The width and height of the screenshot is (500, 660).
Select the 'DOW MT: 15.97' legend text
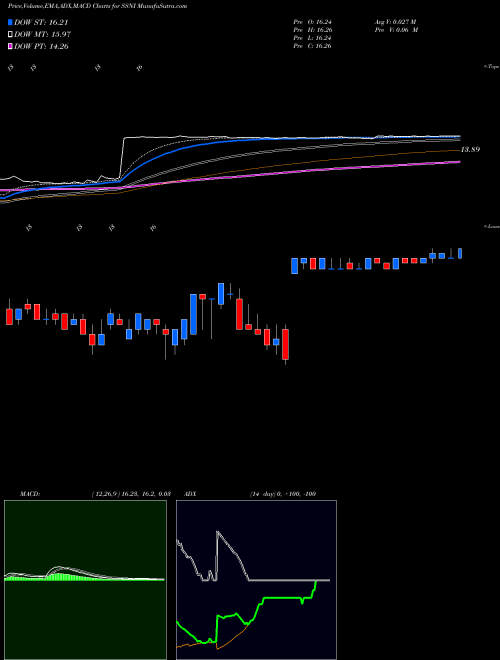(42, 35)
